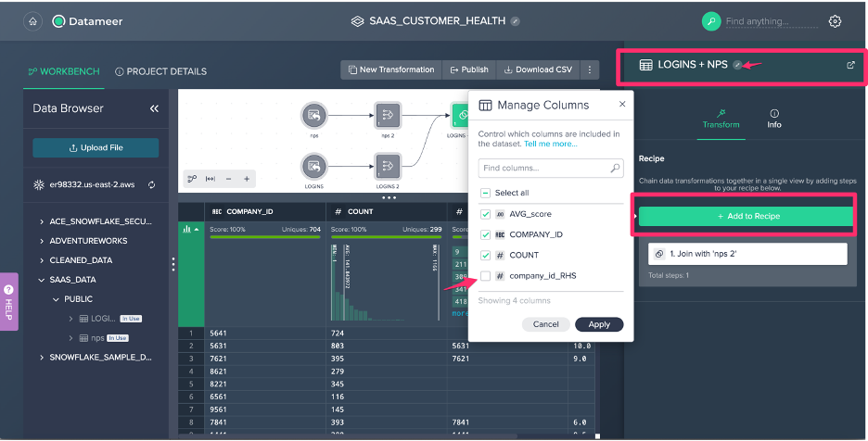Click the Apply button
The height and width of the screenshot is (441, 868).
pos(599,324)
